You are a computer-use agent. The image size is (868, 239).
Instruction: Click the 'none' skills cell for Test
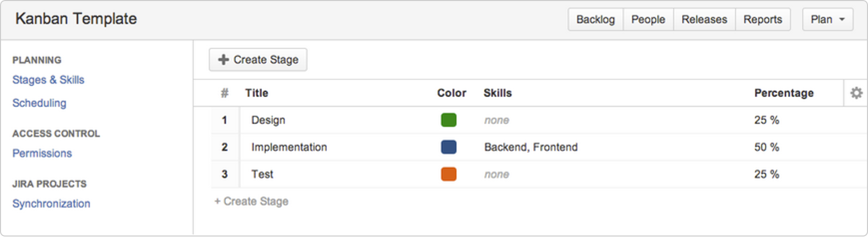click(x=497, y=174)
